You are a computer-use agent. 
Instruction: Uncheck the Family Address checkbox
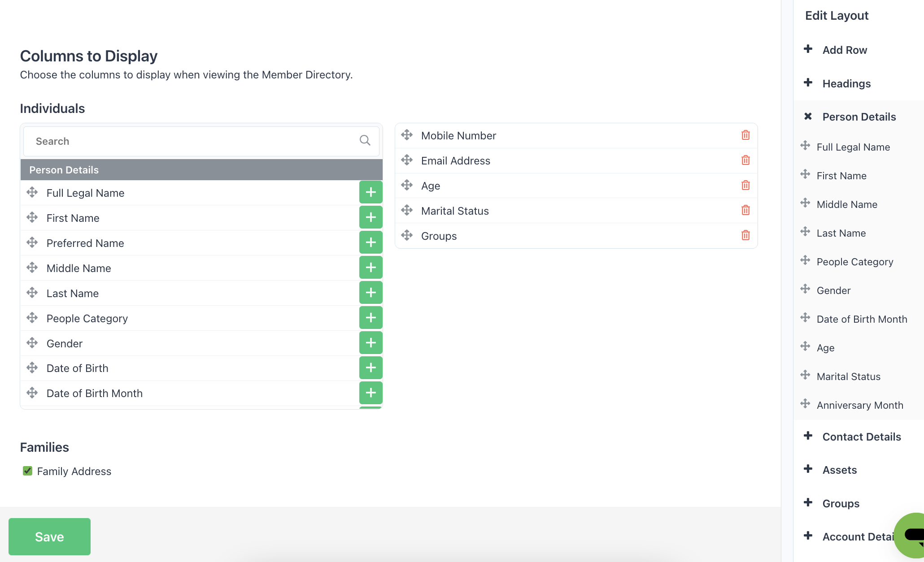coord(27,471)
